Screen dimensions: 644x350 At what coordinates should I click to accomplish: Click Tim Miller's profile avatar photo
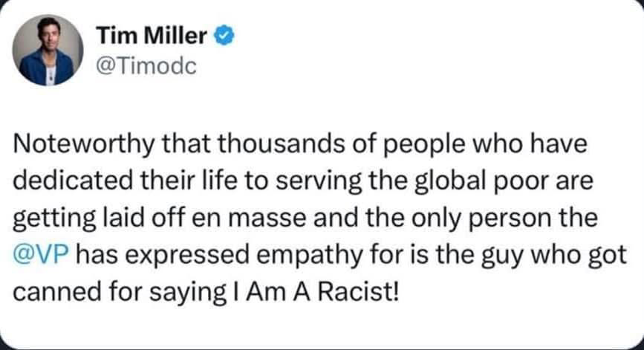(x=47, y=51)
